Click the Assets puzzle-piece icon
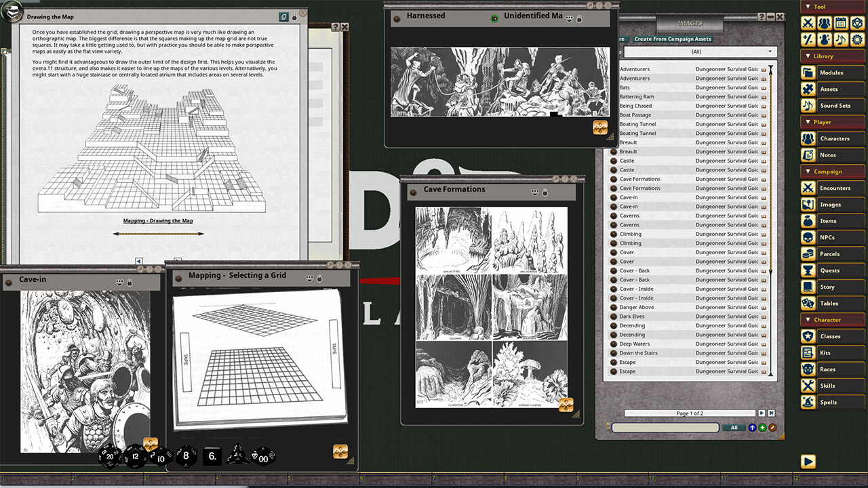Image resolution: width=868 pixels, height=488 pixels. click(808, 89)
